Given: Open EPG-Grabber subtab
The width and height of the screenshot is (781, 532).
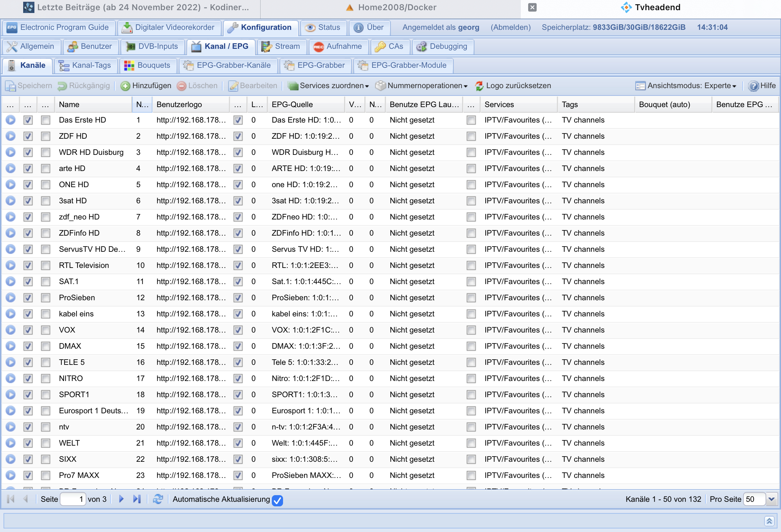Looking at the screenshot, I should tap(315, 65).
